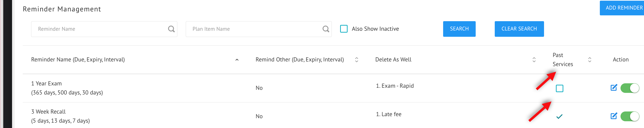Check the Past Services box for 1 Year Exam
644x128 pixels.
tap(560, 88)
